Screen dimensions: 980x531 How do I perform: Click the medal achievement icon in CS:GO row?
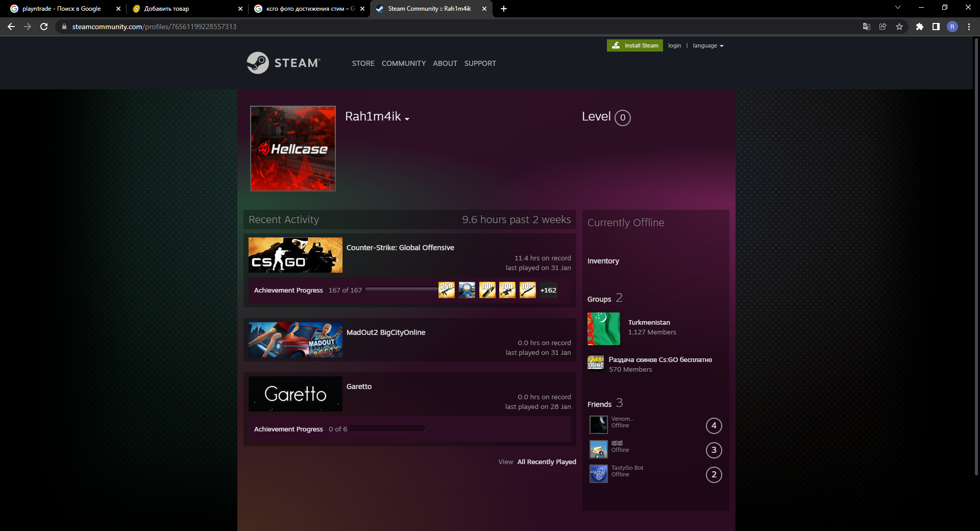[467, 290]
